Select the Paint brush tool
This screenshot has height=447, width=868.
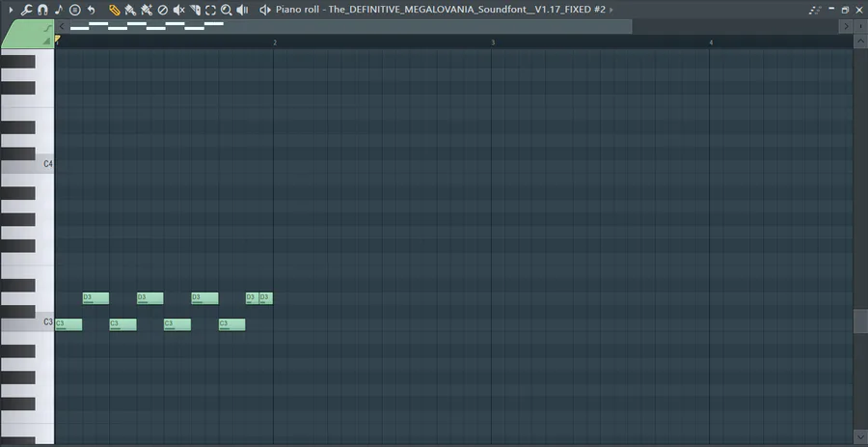[x=130, y=10]
